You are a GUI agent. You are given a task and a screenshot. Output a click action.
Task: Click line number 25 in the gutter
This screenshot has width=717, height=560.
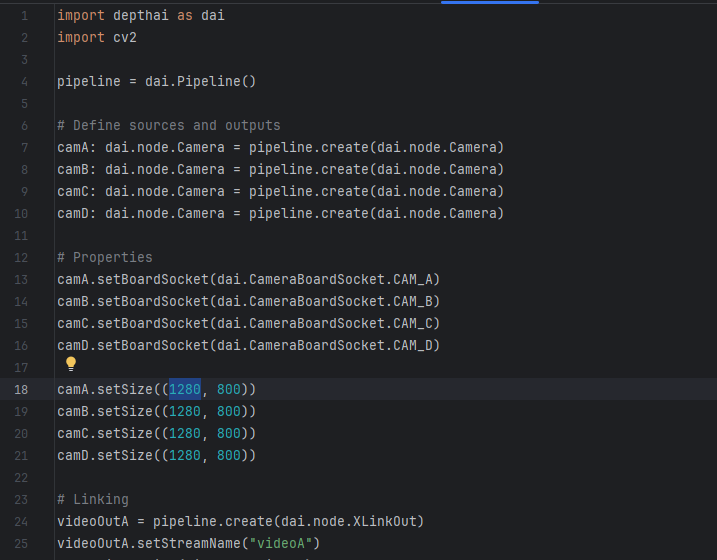(22, 543)
